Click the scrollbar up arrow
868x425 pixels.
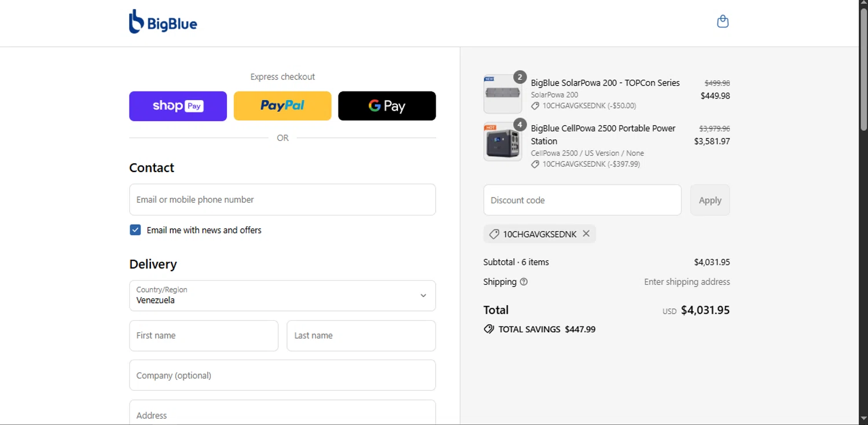(863, 4)
